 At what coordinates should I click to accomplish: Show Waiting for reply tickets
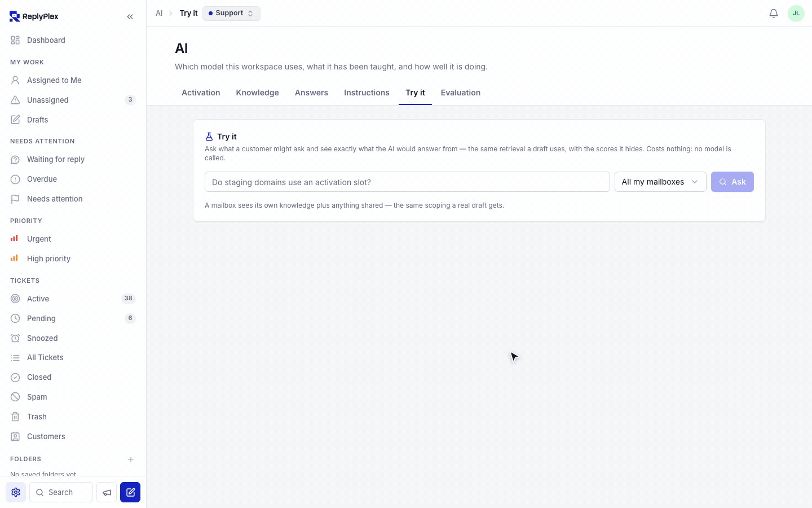pyautogui.click(x=73, y=159)
